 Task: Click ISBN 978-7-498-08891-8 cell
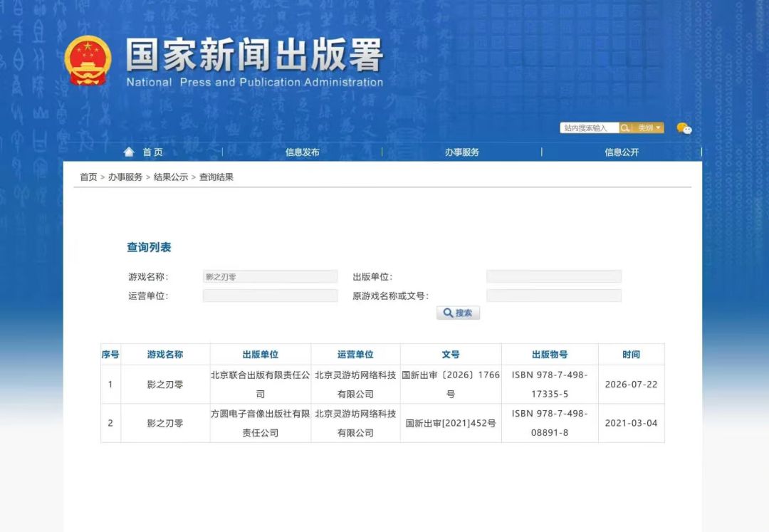click(550, 423)
